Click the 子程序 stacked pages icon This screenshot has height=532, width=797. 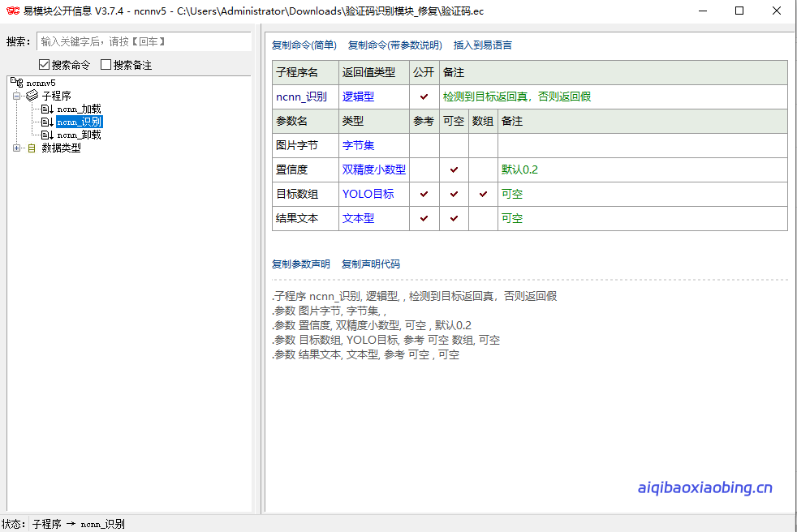click(x=32, y=96)
